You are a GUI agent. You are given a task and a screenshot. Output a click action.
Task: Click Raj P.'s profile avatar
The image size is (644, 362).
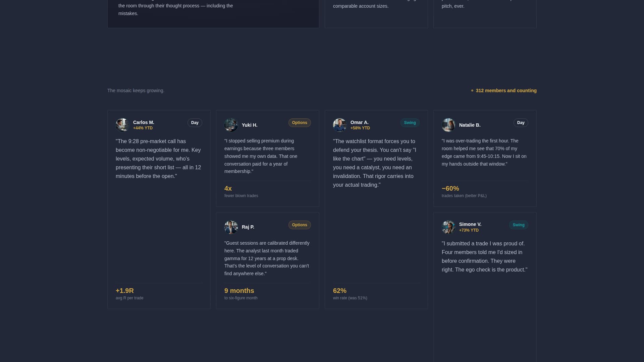tap(231, 227)
